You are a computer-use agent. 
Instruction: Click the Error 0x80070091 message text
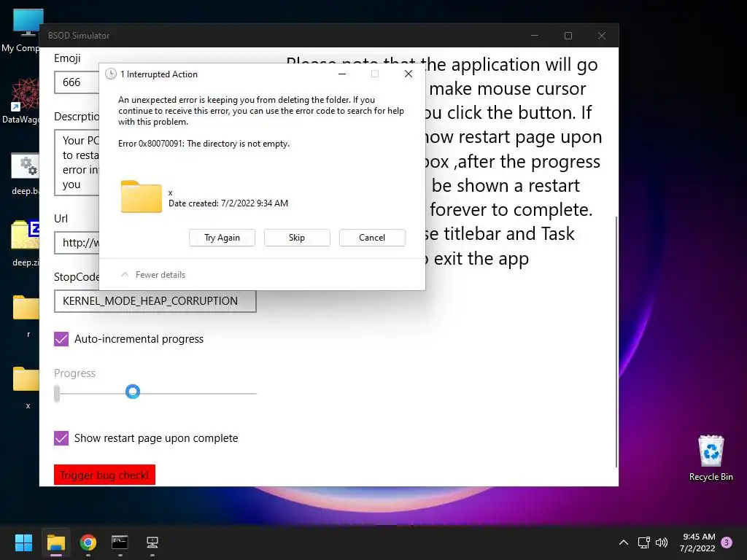click(x=204, y=144)
